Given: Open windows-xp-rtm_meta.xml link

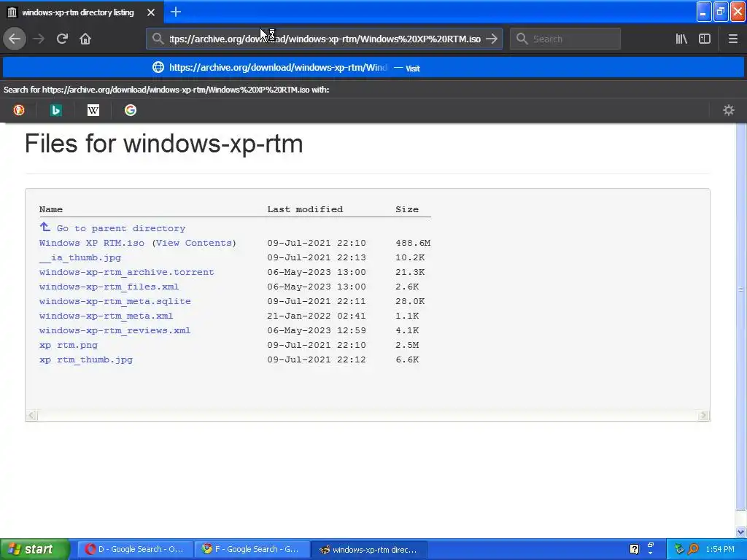Looking at the screenshot, I should tap(106, 316).
